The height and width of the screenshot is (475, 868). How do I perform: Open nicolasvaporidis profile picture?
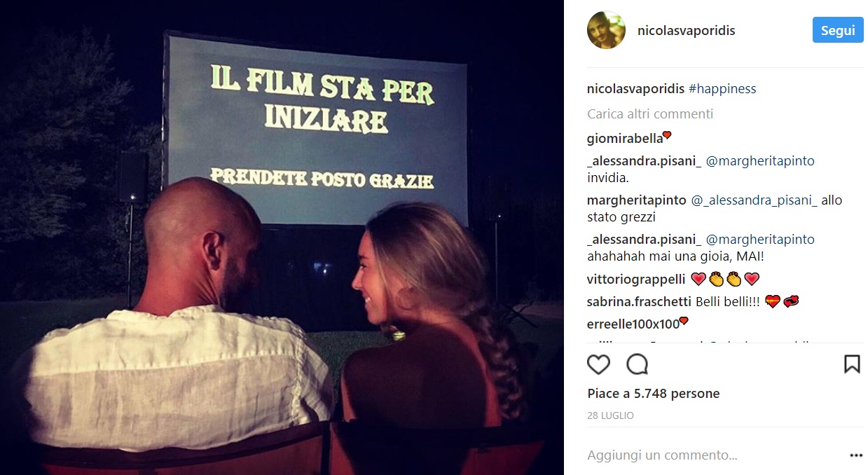(x=606, y=30)
